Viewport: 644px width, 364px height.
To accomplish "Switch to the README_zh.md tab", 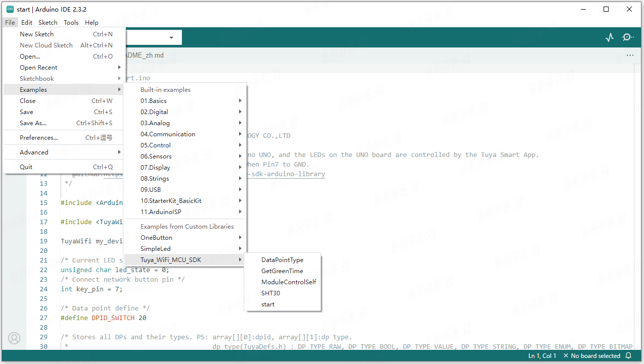I will (144, 56).
